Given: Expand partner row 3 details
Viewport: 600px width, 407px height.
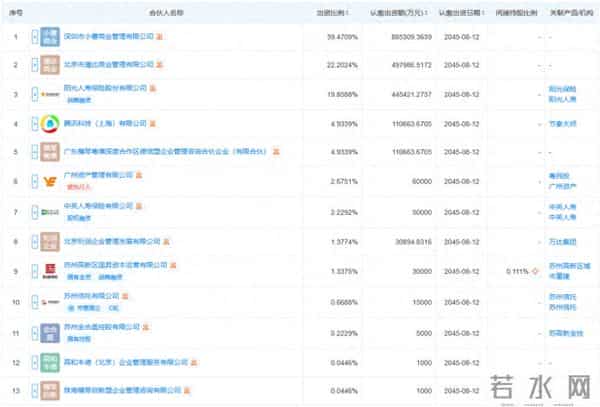Looking at the screenshot, I should tap(35, 94).
